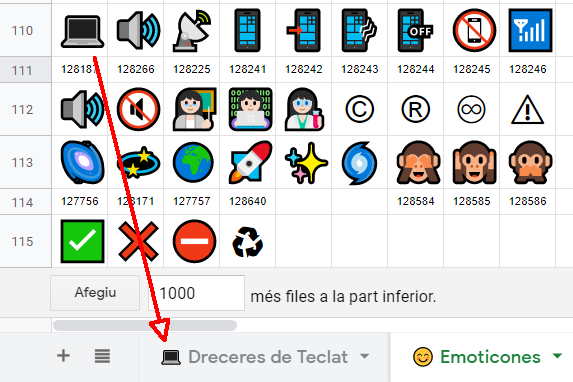Click cell with code 128242
Image resolution: width=573 pixels, height=382 pixels.
[x=303, y=69]
